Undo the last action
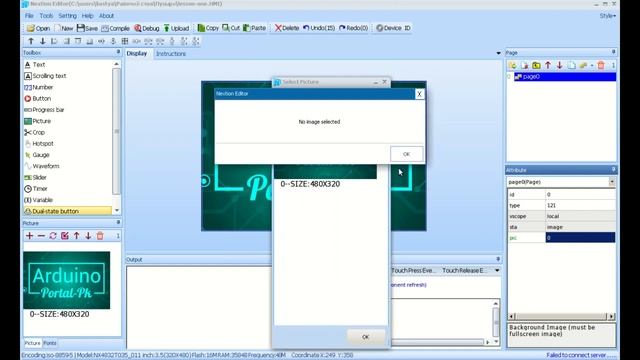The width and height of the screenshot is (640, 360). [x=319, y=28]
